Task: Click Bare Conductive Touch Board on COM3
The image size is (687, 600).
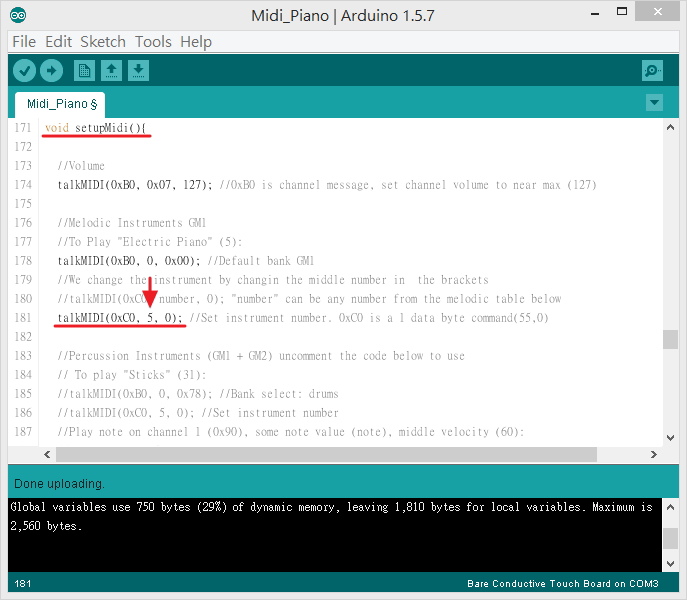Action: (563, 584)
